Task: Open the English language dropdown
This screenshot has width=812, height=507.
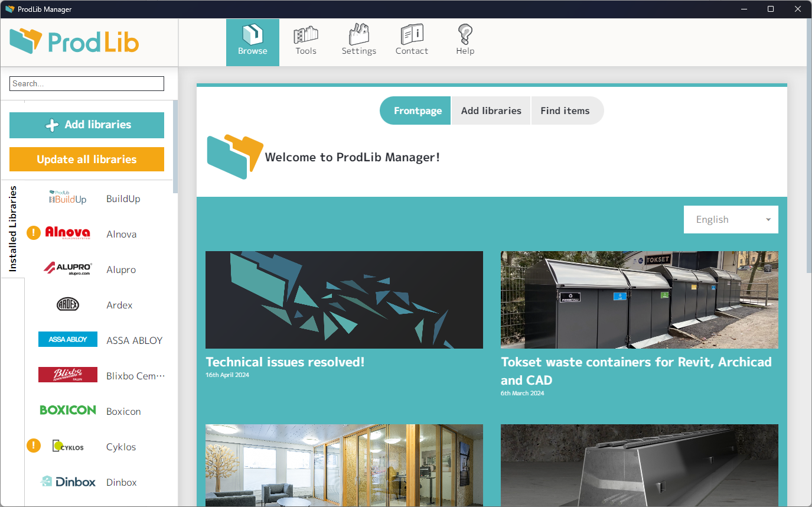Action: pyautogui.click(x=731, y=219)
